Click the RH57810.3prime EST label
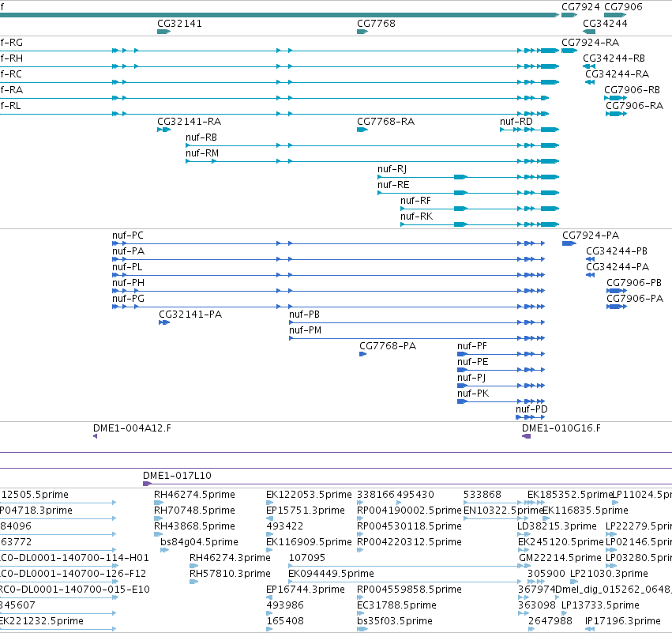Screen dimensions: 672x633 (230, 574)
